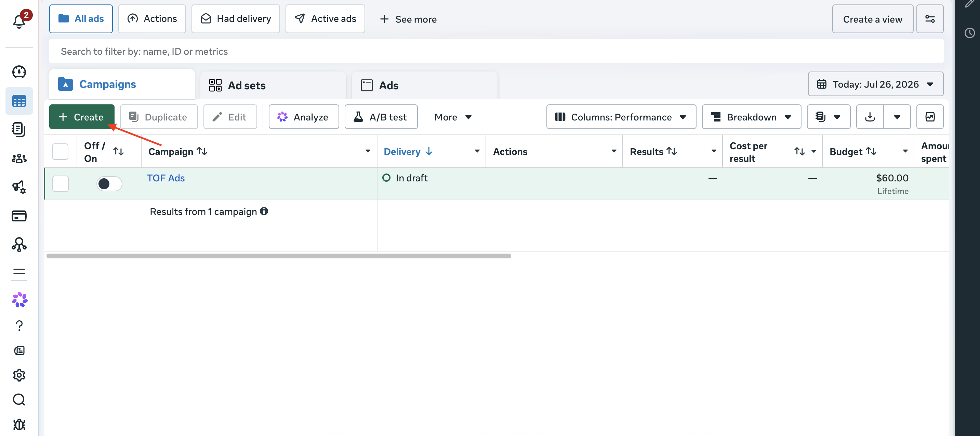Sort by the Off / On column arrows
This screenshot has height=436, width=980.
[x=118, y=152]
